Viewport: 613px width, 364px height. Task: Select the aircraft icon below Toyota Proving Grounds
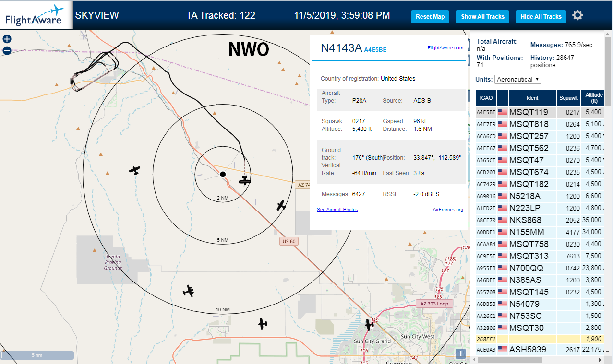pyautogui.click(x=189, y=291)
